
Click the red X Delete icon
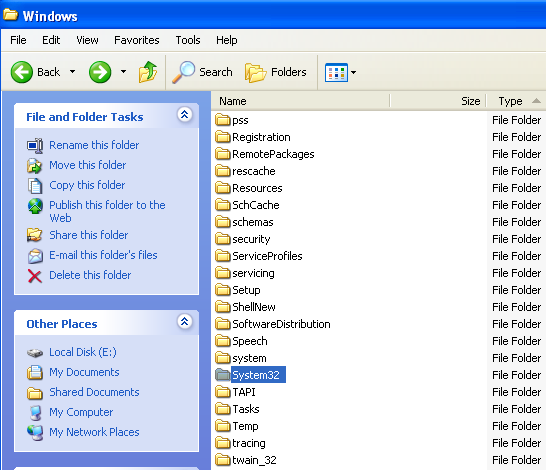35,276
